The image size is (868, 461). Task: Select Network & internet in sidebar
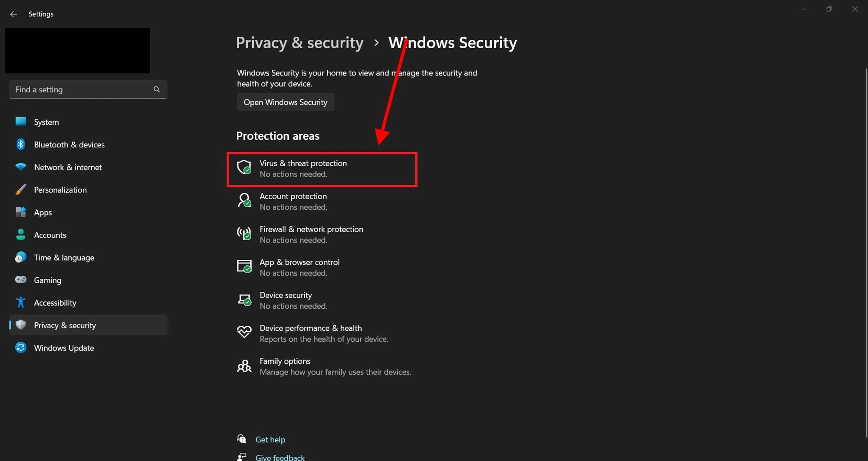[68, 167]
